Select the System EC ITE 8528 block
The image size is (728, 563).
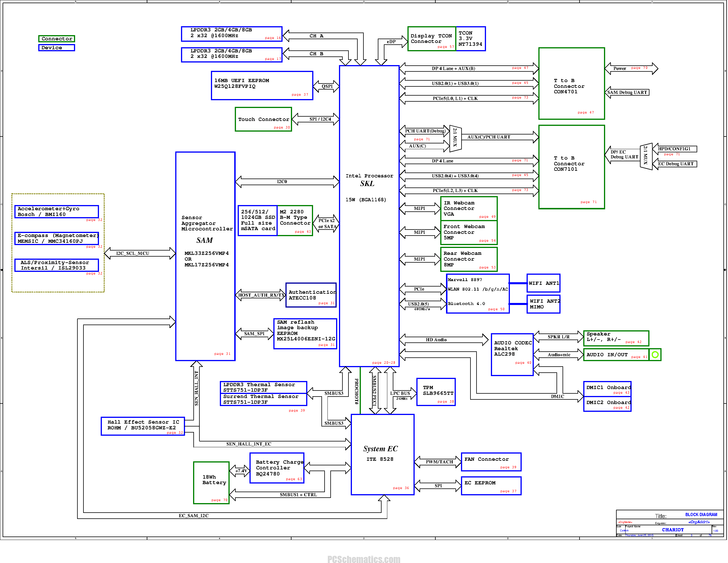pos(382,454)
